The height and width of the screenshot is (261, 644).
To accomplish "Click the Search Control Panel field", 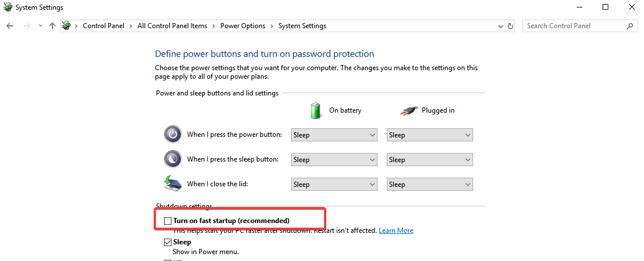I will (x=573, y=26).
